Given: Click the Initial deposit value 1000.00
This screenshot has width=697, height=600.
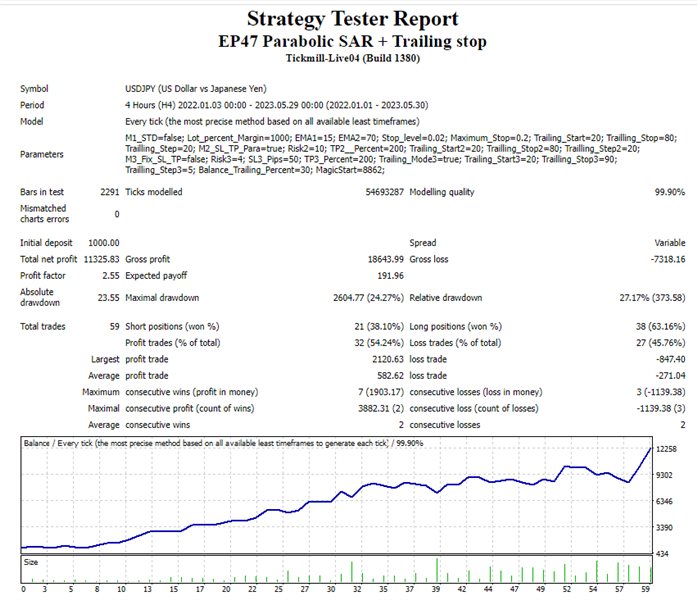Looking at the screenshot, I should (x=104, y=243).
